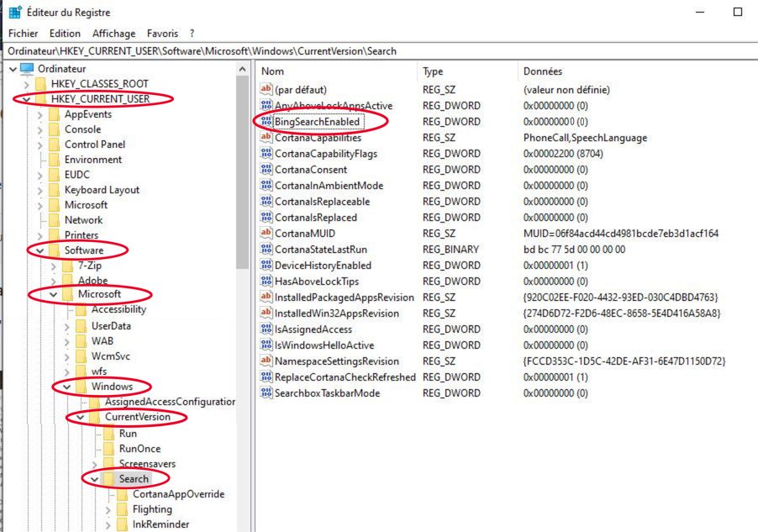Click the Ordinateur computer icon in tree
Viewport: 758px width, 532px height.
[27, 69]
